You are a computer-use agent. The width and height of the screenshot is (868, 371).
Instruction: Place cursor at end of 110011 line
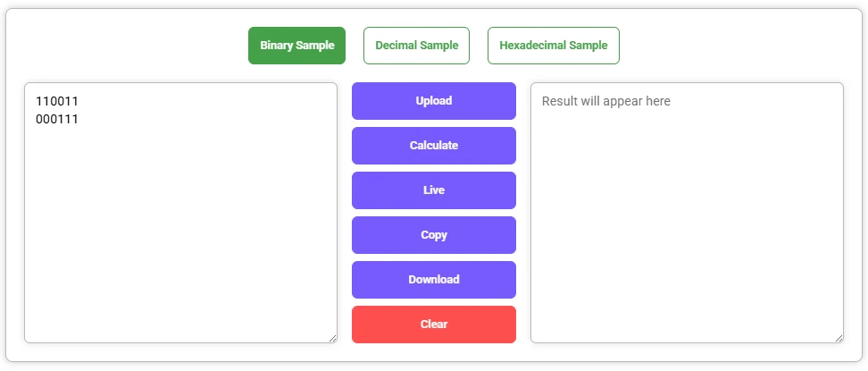click(x=79, y=101)
